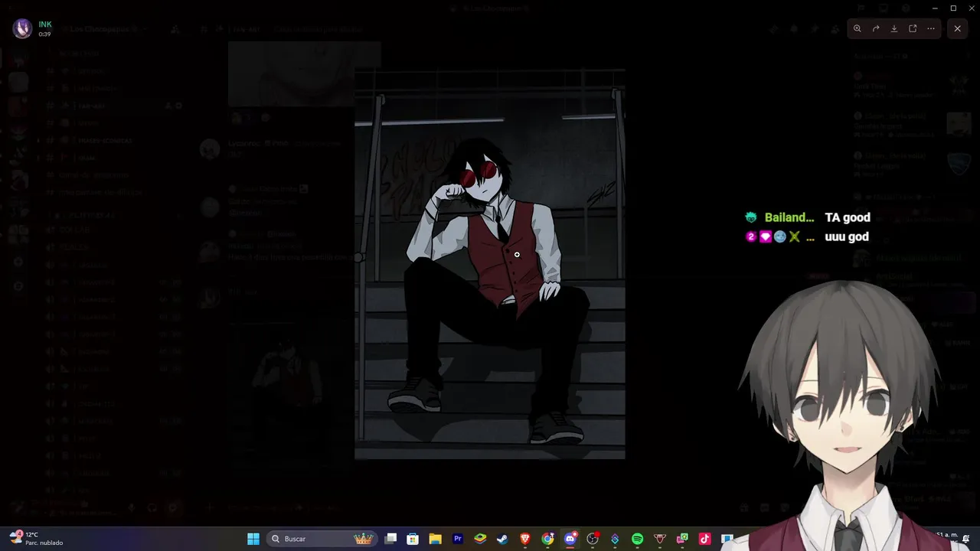
Task: Switch to Discord in taskbar
Action: pos(570,539)
